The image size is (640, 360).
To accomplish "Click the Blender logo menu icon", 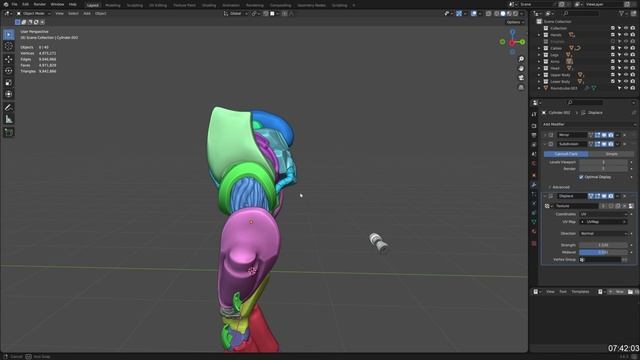I will click(x=6, y=4).
